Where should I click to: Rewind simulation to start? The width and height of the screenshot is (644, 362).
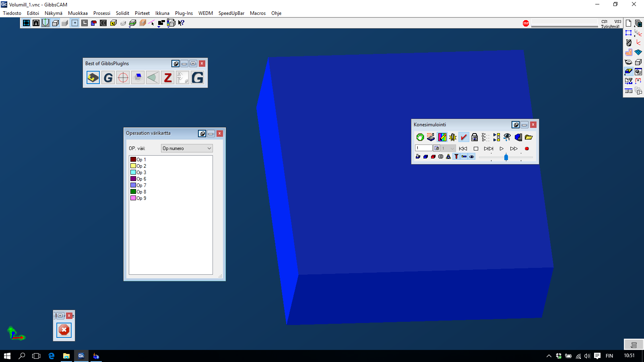(x=463, y=148)
